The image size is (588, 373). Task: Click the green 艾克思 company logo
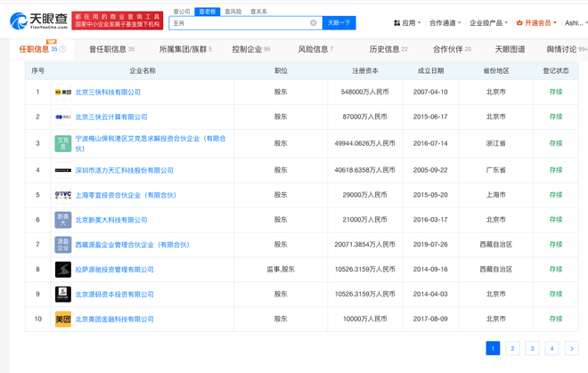coord(63,143)
